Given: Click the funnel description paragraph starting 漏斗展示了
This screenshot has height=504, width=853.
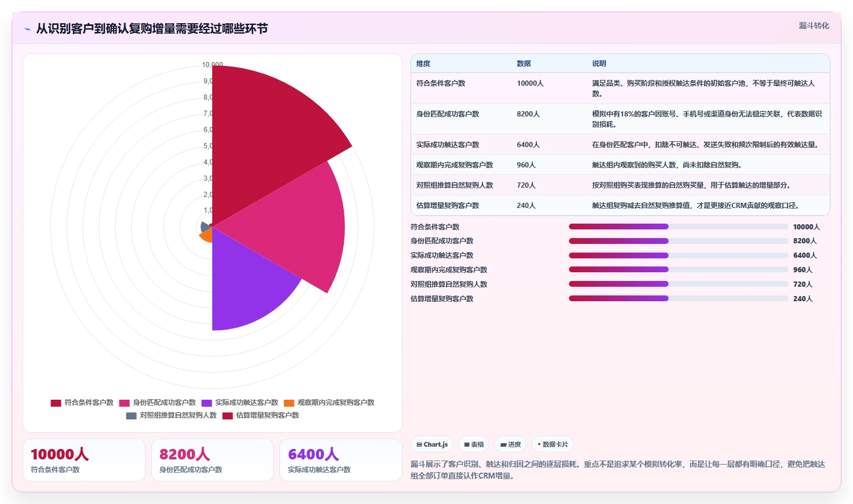Looking at the screenshot, I should pyautogui.click(x=618, y=470).
